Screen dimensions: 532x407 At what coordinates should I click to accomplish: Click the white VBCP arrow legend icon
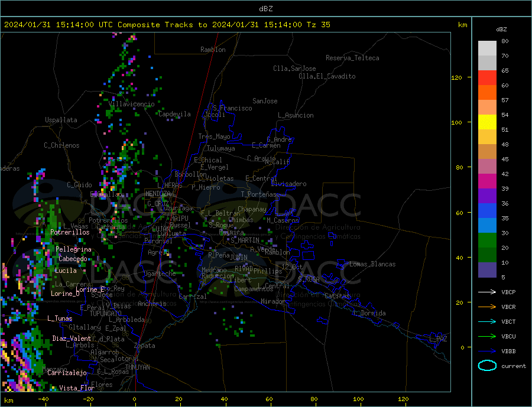(487, 292)
